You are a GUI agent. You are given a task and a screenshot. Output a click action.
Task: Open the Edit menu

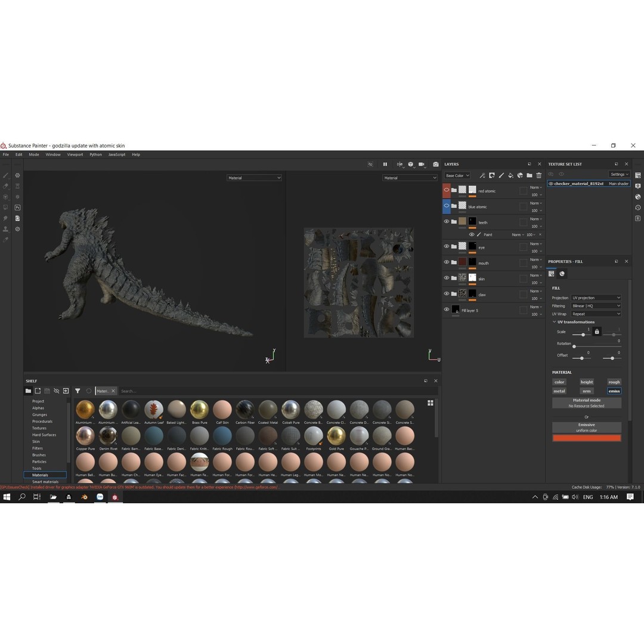19,154
